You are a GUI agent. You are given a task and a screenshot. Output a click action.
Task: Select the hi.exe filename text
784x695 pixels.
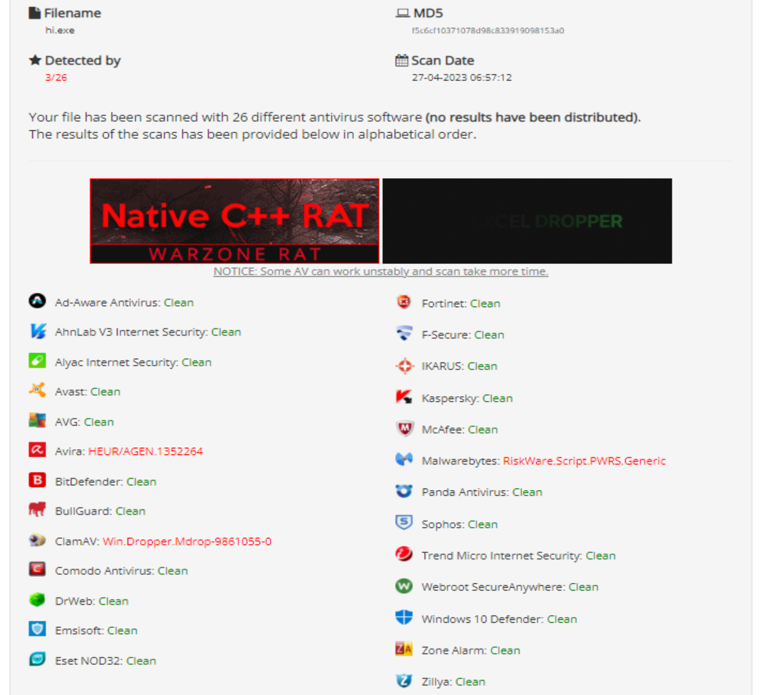click(x=60, y=30)
